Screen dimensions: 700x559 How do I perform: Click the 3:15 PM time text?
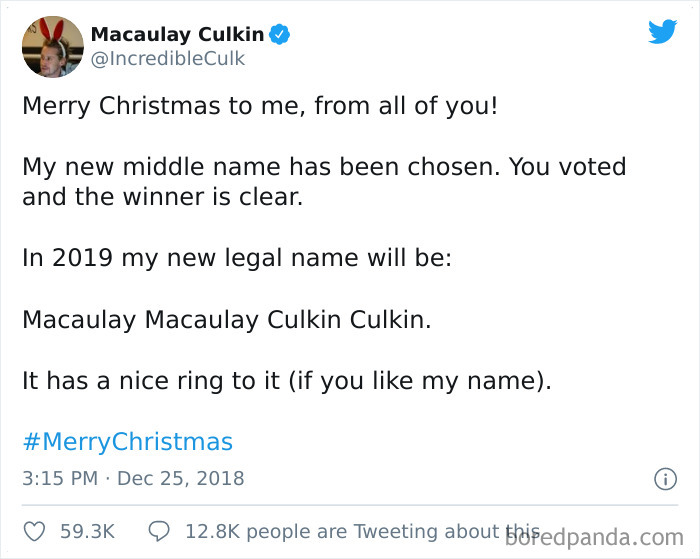[60, 479]
